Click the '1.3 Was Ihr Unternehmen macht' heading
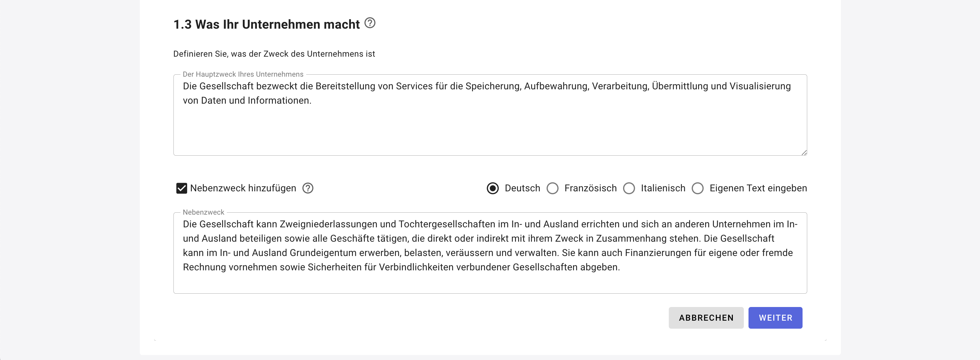This screenshot has height=360, width=980. [x=266, y=24]
